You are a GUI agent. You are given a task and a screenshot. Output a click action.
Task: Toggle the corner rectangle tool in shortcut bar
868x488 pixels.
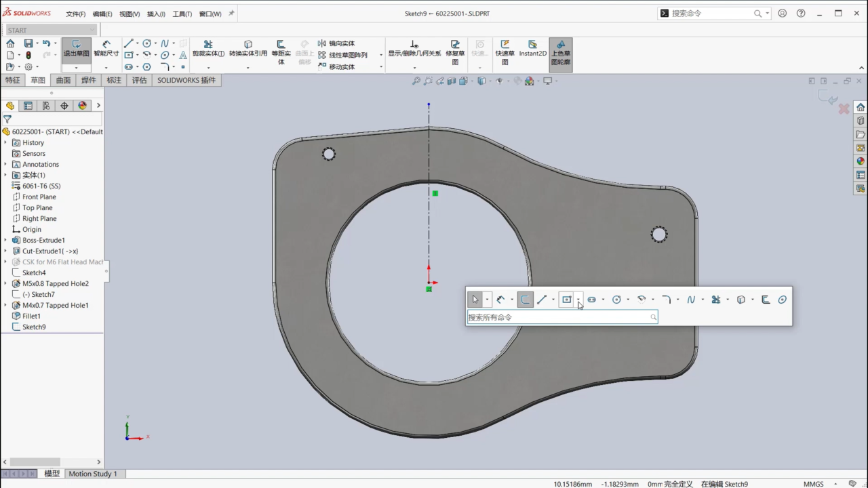tap(567, 300)
